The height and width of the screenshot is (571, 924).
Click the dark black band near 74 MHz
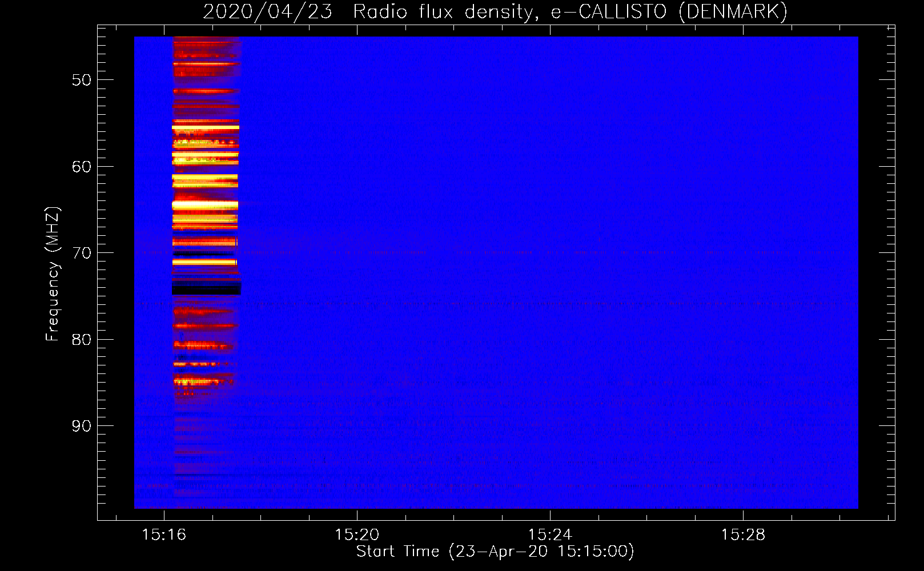click(207, 288)
